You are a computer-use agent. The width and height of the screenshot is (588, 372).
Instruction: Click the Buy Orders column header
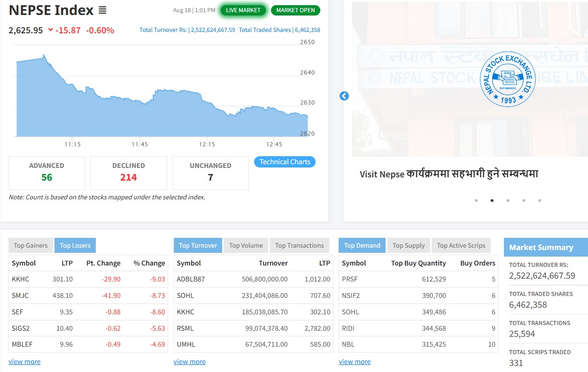[478, 263]
